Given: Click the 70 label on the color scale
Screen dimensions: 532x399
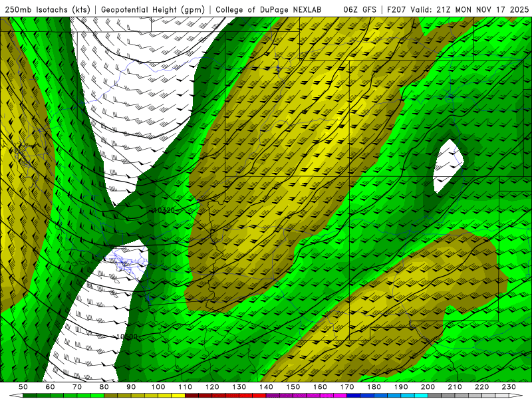Looking at the screenshot, I should pos(77,387).
